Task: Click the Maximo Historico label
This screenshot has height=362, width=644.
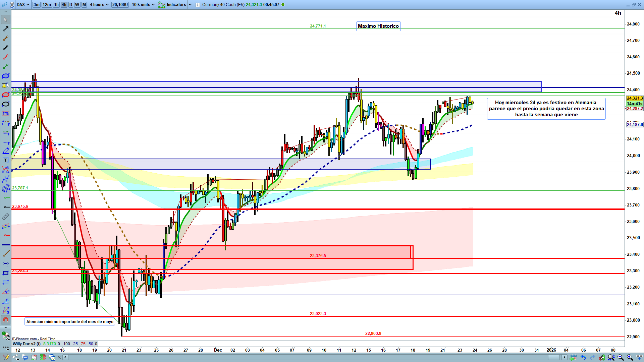Action: click(x=378, y=26)
